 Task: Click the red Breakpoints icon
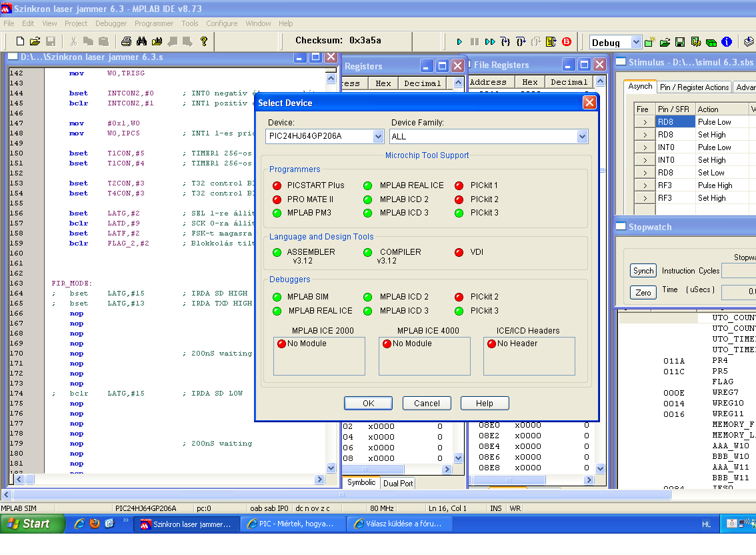[x=567, y=41]
